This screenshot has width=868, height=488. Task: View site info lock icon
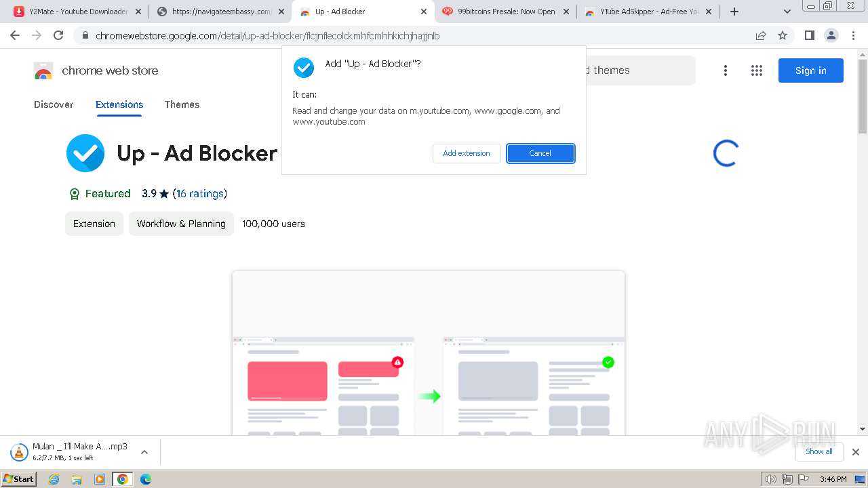[x=85, y=36]
